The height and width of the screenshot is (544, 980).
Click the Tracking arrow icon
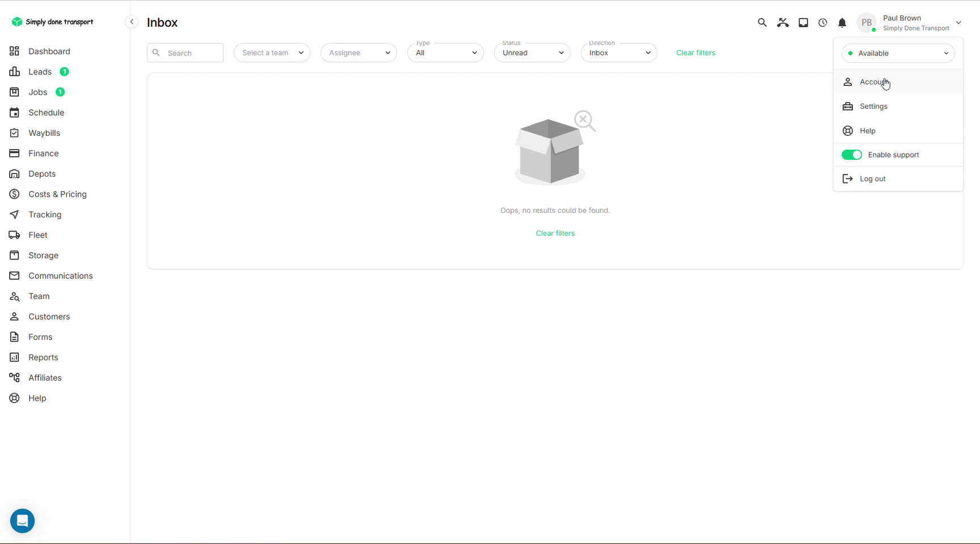point(14,214)
